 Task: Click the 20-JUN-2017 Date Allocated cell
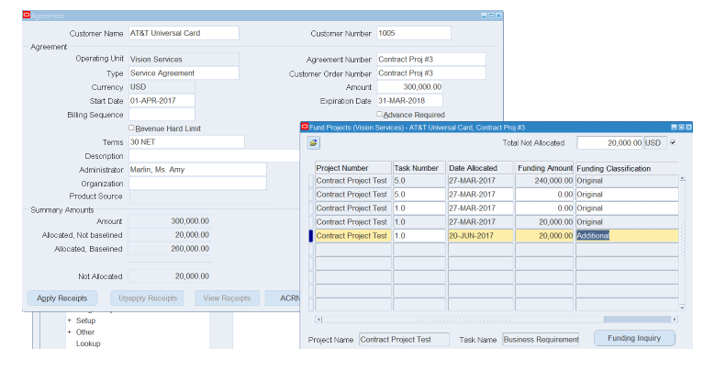481,236
